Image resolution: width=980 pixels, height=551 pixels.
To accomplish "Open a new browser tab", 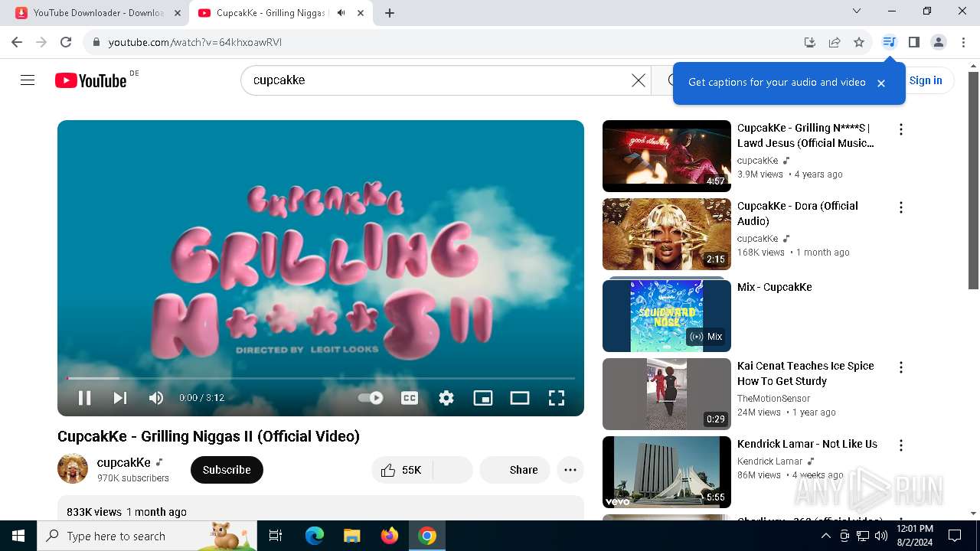I will click(x=390, y=13).
